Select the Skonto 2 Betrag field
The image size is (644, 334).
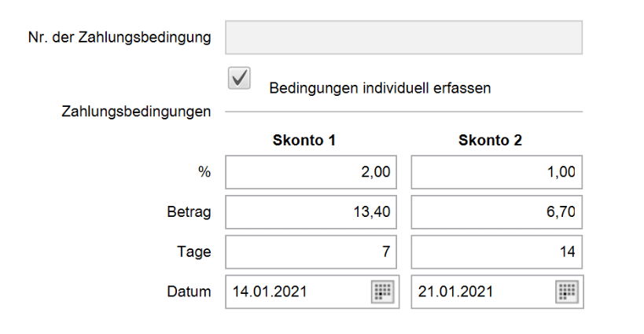coord(496,211)
